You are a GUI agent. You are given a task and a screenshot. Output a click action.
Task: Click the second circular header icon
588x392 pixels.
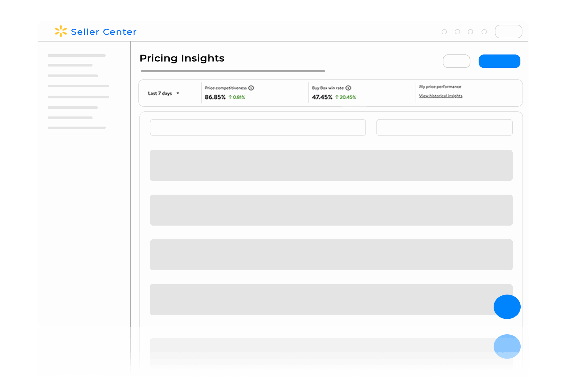457,32
